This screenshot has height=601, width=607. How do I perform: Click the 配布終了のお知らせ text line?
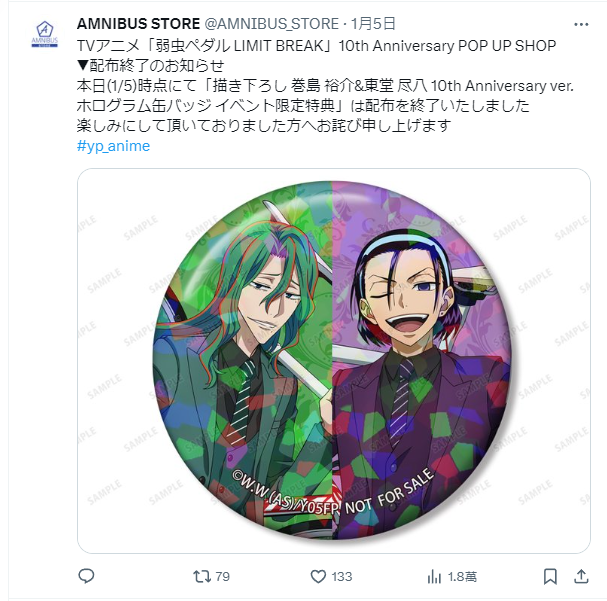pyautogui.click(x=151, y=65)
